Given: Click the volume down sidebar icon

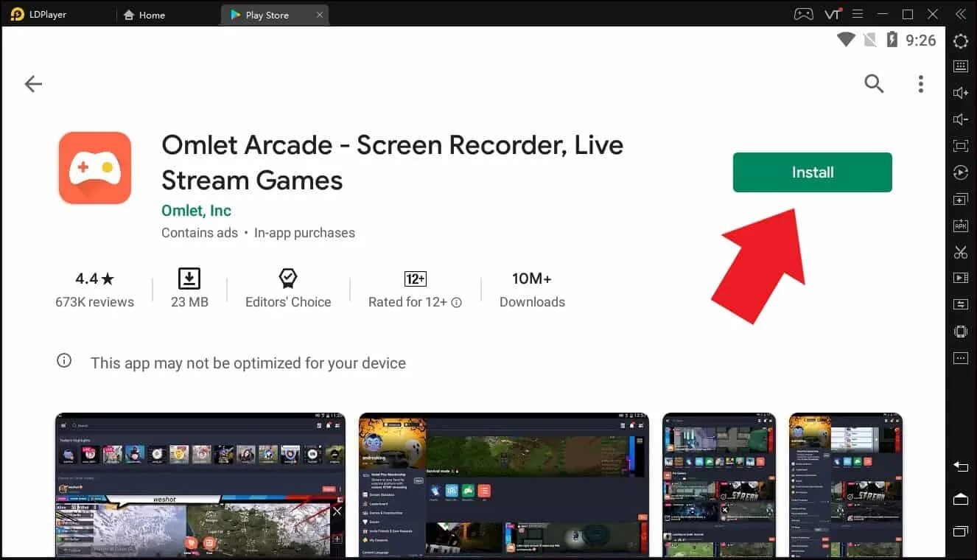Looking at the screenshot, I should pos(961,119).
